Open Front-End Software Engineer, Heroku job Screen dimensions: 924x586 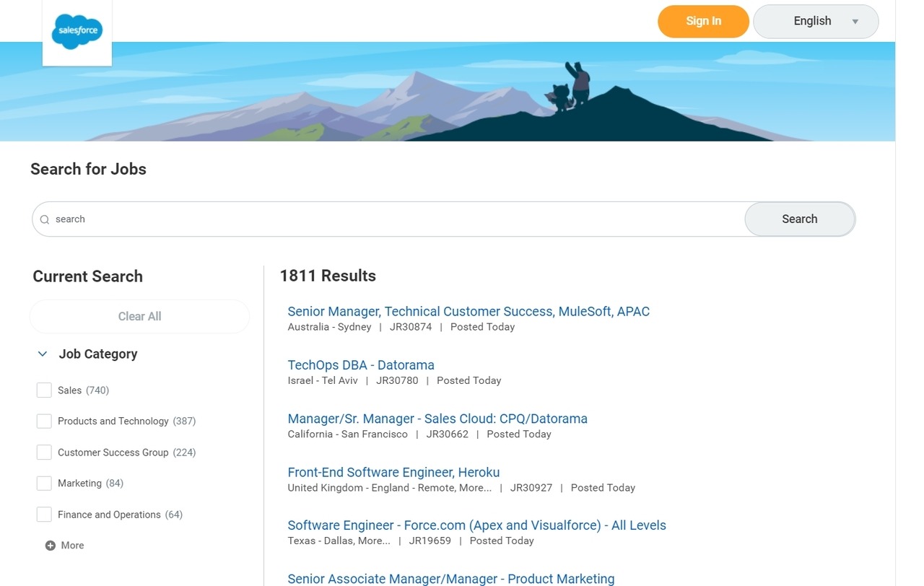pyautogui.click(x=393, y=472)
